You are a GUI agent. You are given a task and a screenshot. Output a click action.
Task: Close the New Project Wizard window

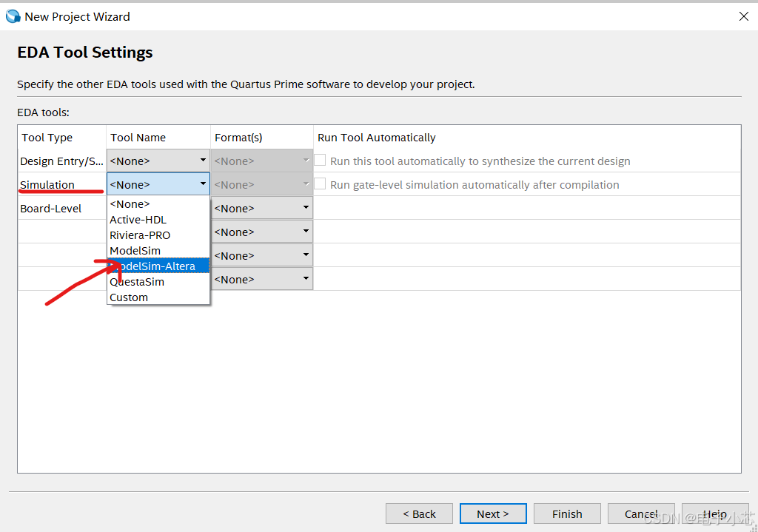743,16
